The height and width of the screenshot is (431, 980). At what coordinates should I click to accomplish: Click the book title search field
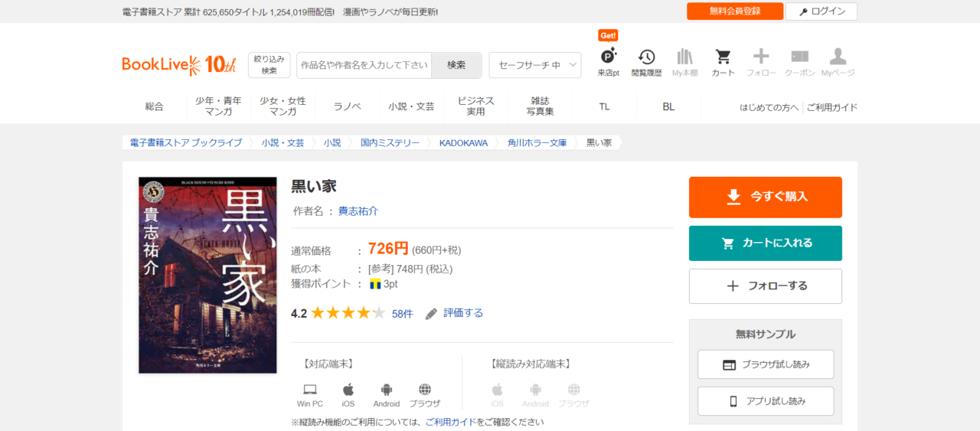pos(364,65)
